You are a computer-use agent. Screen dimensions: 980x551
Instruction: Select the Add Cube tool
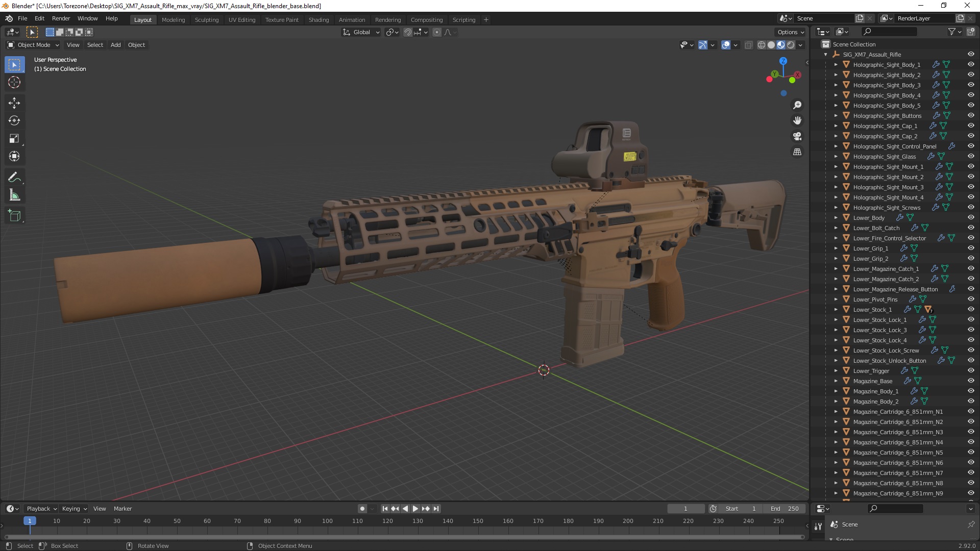point(14,216)
